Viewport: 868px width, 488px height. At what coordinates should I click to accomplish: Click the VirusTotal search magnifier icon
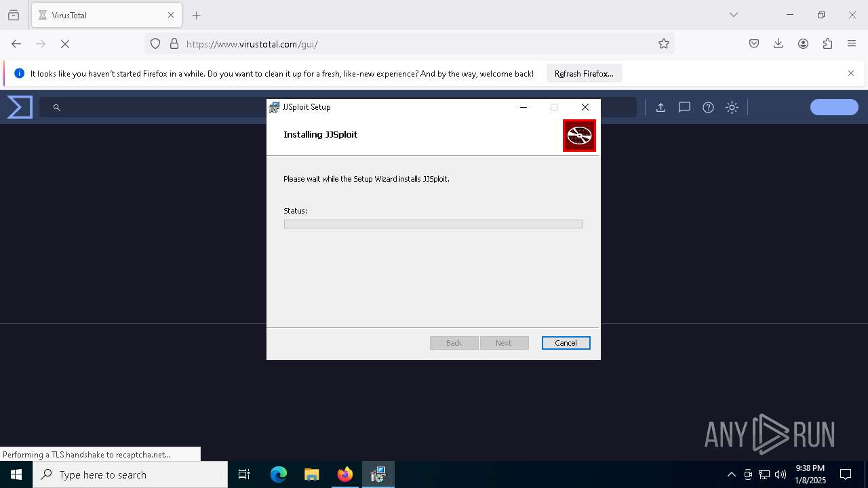tap(57, 107)
